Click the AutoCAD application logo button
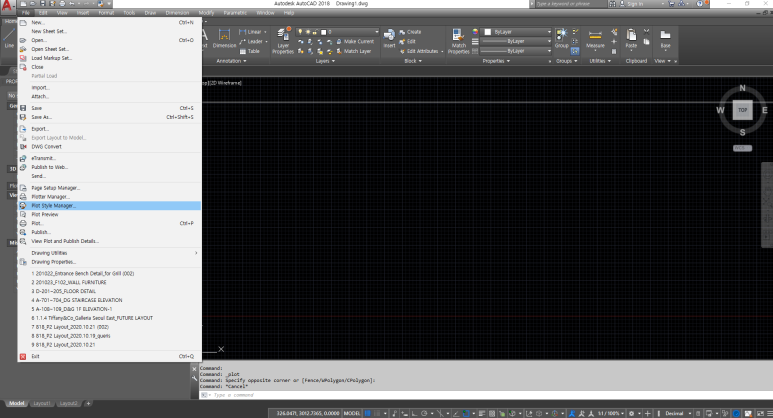773x418 pixels. tap(8, 6)
